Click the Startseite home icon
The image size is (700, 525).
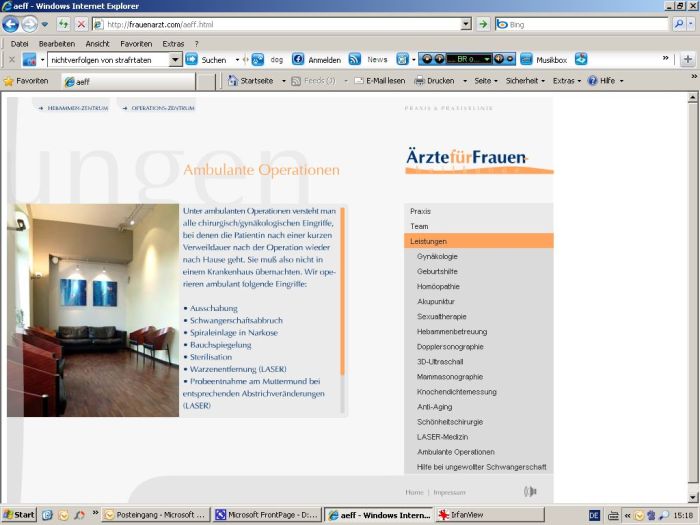tap(233, 81)
